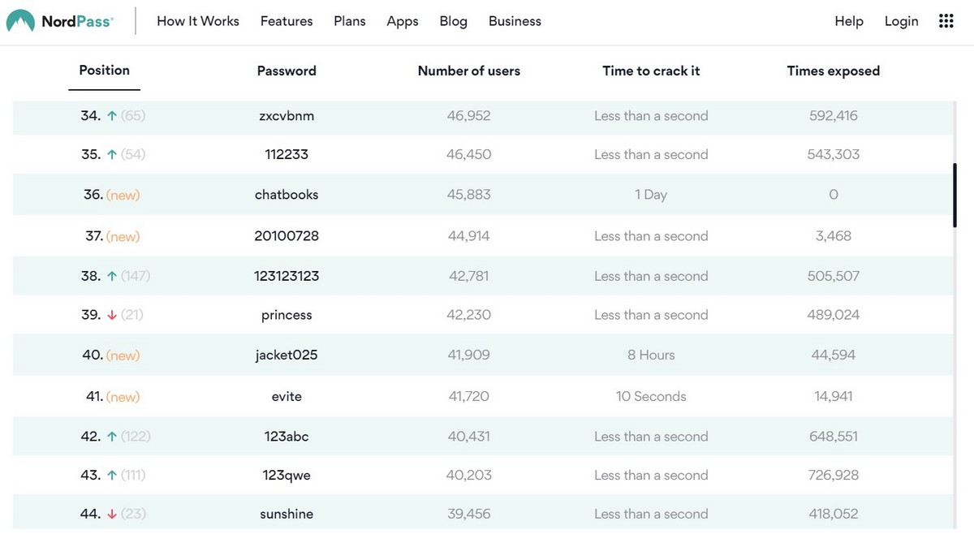Click the Time to crack it header
Viewport: 974px width, 560px height.
pos(651,71)
